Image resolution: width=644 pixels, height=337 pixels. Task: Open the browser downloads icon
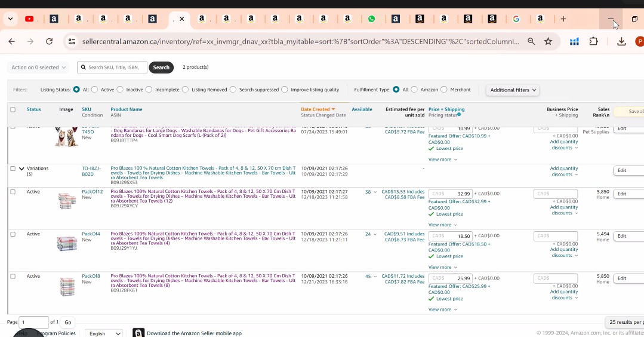621,41
